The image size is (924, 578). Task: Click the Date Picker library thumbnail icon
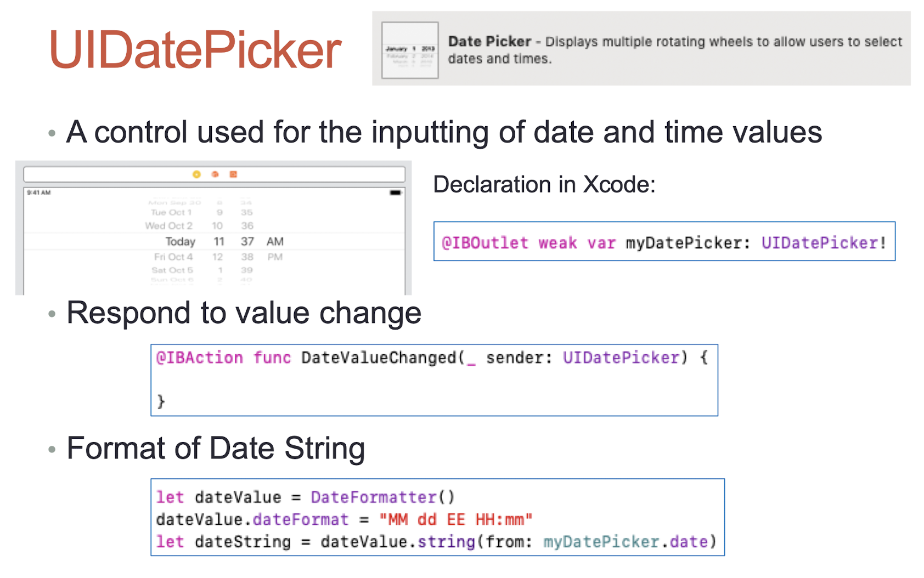click(x=410, y=50)
